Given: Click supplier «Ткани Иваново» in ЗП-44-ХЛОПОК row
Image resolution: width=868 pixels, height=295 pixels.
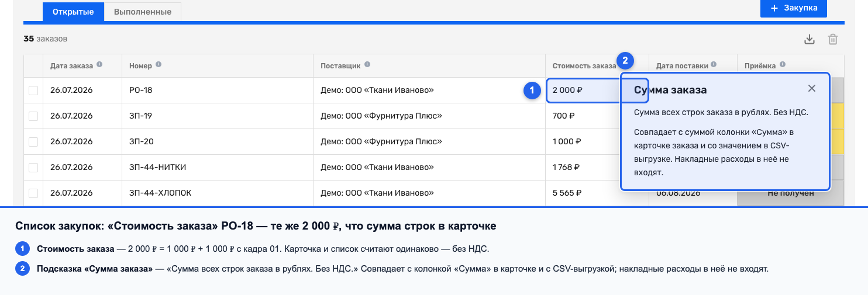Looking at the screenshot, I should pyautogui.click(x=377, y=193).
